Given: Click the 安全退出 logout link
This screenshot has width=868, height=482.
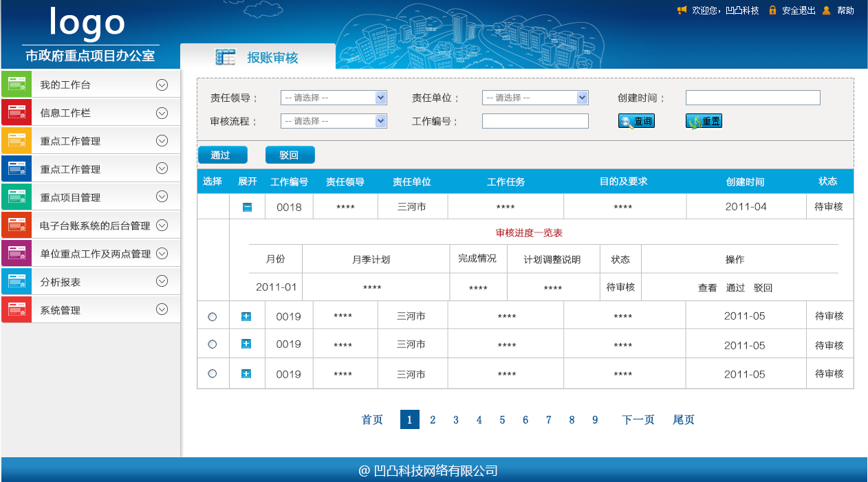Looking at the screenshot, I should click(x=799, y=10).
